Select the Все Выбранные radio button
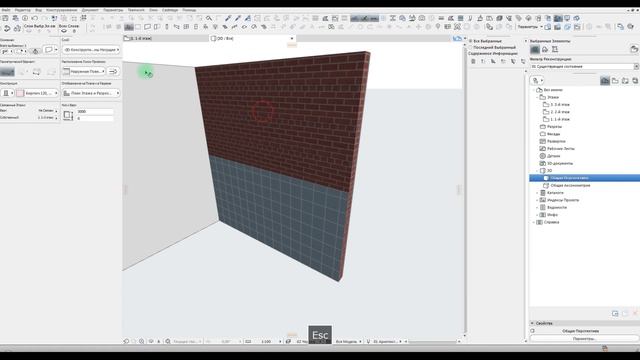The height and width of the screenshot is (360, 640). pos(471,41)
